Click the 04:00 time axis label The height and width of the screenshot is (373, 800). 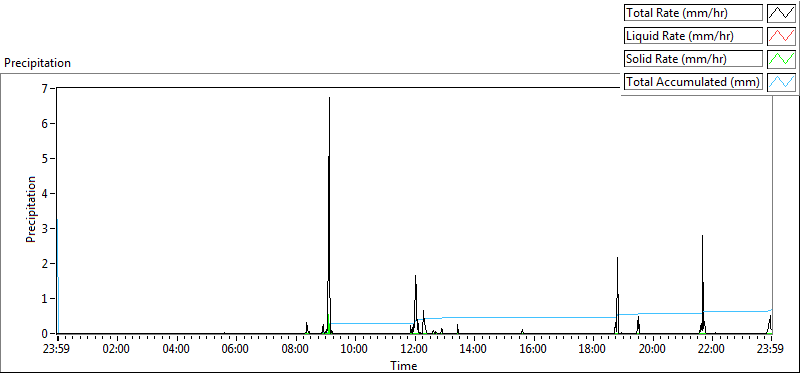point(177,350)
